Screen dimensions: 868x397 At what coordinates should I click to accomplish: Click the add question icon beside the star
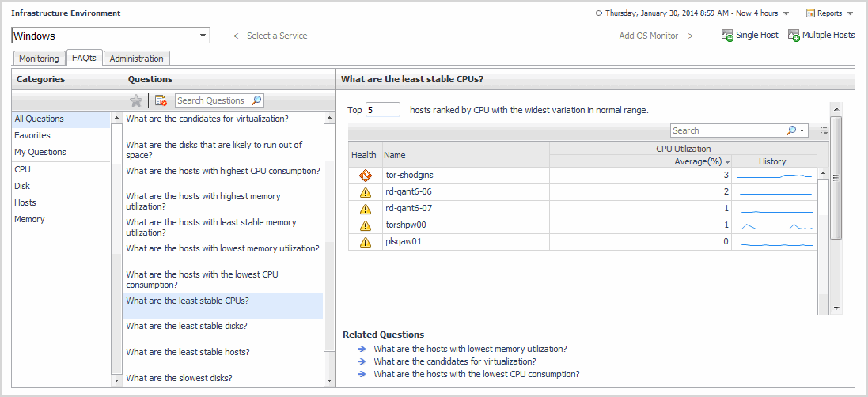pyautogui.click(x=161, y=100)
